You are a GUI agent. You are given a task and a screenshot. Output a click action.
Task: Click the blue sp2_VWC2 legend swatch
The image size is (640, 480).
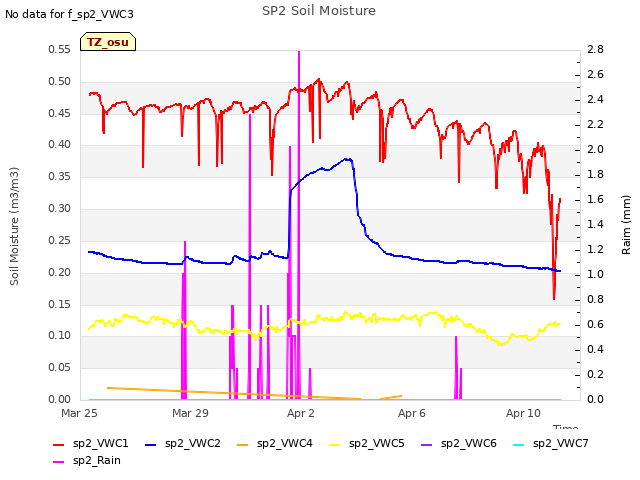(x=151, y=444)
